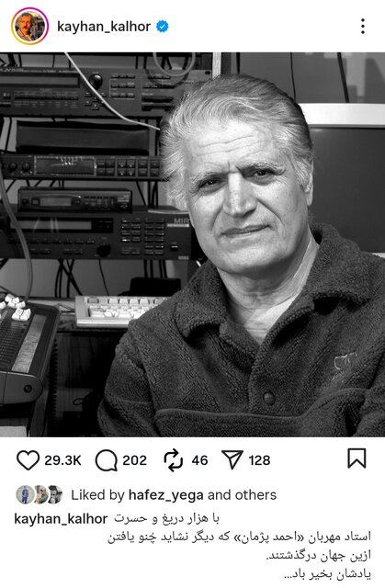385x588 pixels.
Task: Tap the 202 comments count
Action: point(134,460)
